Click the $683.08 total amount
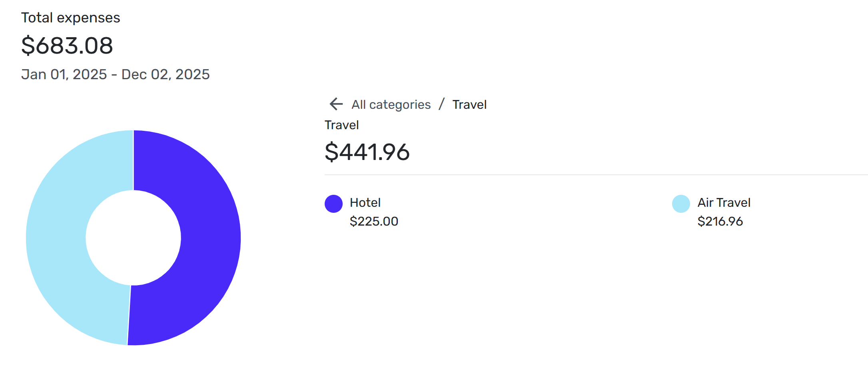The image size is (868, 370). [x=67, y=46]
